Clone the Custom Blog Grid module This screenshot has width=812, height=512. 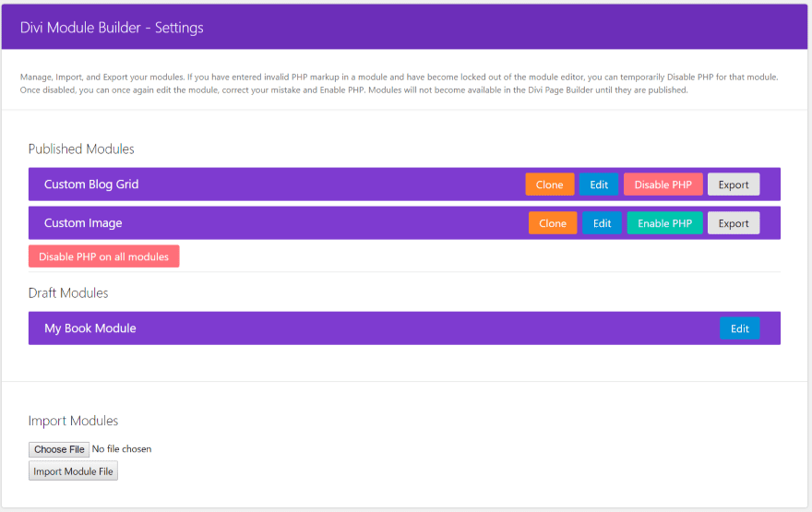click(x=549, y=185)
